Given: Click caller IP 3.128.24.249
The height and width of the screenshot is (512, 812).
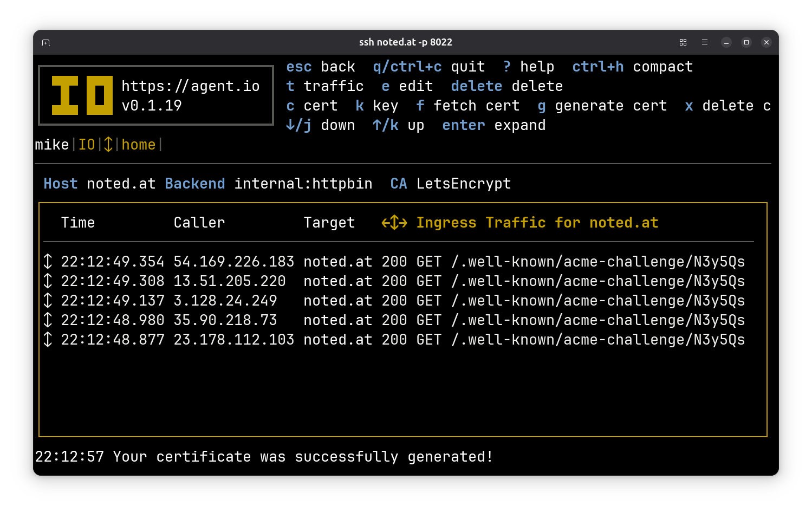Looking at the screenshot, I should tap(225, 301).
